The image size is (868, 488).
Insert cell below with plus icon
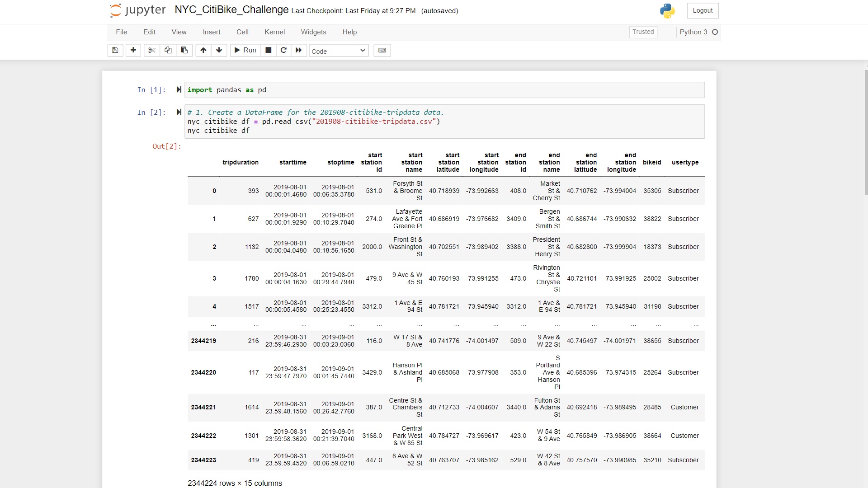133,50
